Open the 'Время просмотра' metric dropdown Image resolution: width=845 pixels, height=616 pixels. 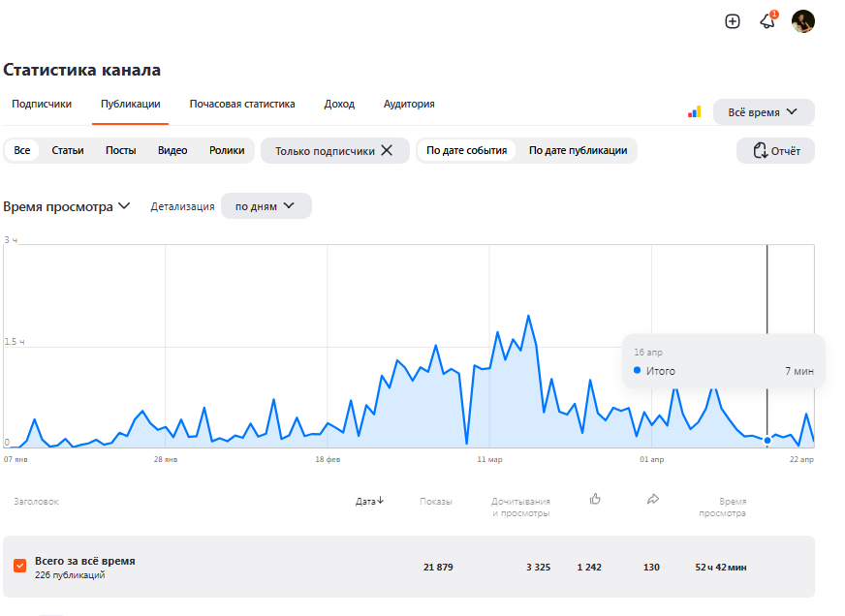(x=67, y=206)
